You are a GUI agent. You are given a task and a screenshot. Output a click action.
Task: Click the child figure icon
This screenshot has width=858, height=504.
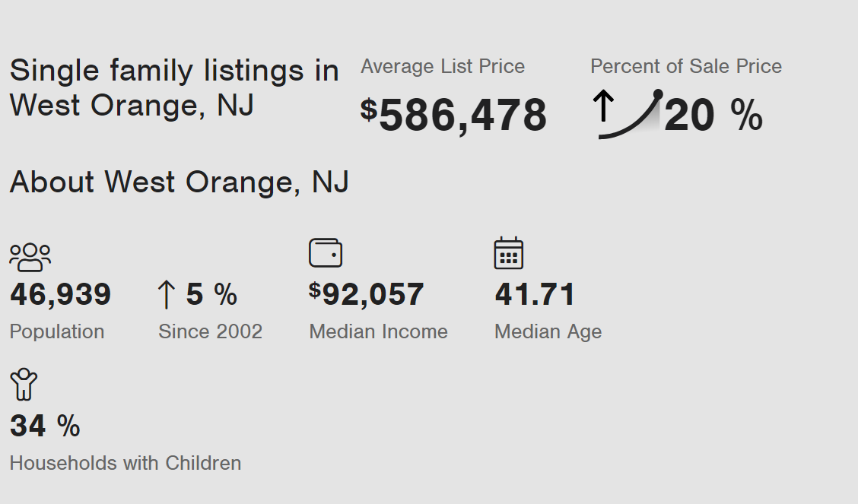pyautogui.click(x=24, y=385)
